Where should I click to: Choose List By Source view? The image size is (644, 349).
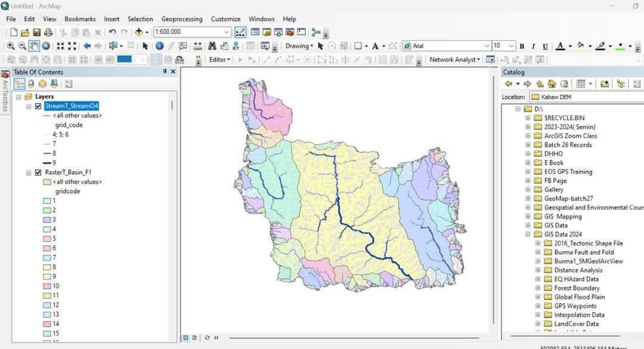pos(31,84)
